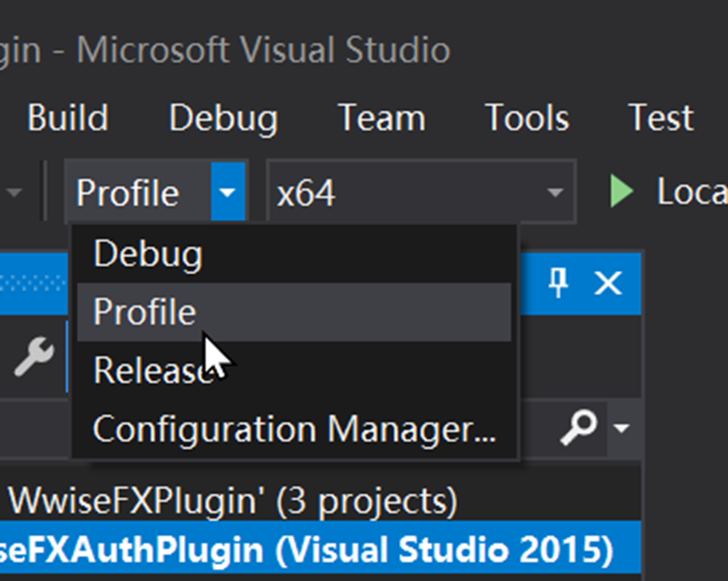Open the Tools menu

click(526, 119)
